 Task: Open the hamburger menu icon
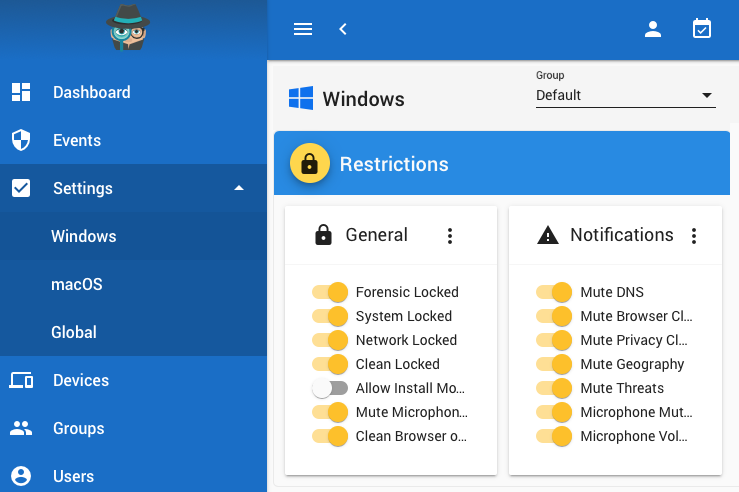click(x=303, y=29)
